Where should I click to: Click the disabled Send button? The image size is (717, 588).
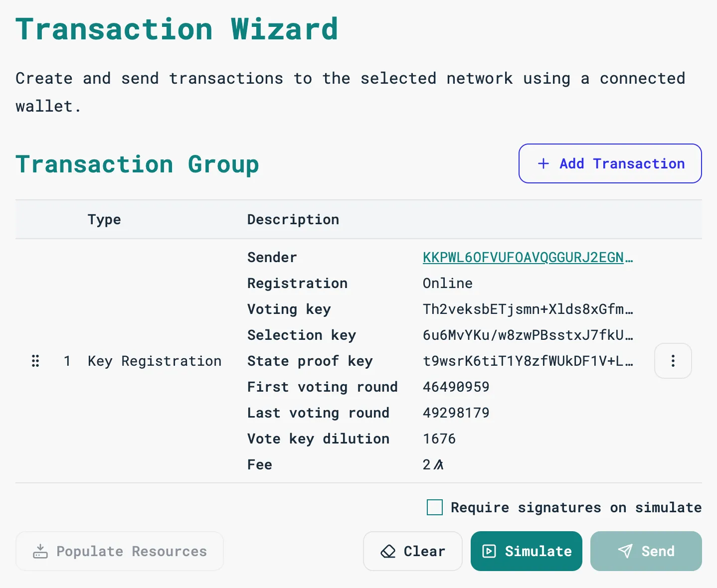tap(646, 551)
